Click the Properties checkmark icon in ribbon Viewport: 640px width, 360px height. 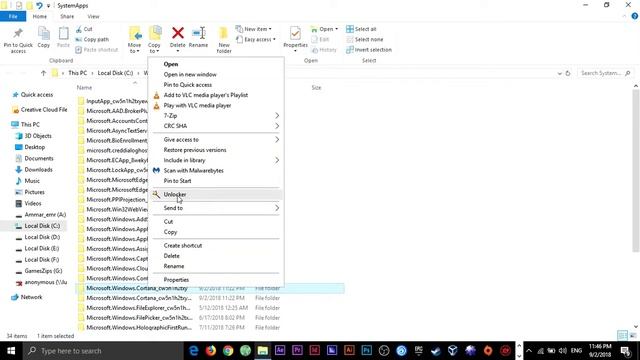coord(295,33)
